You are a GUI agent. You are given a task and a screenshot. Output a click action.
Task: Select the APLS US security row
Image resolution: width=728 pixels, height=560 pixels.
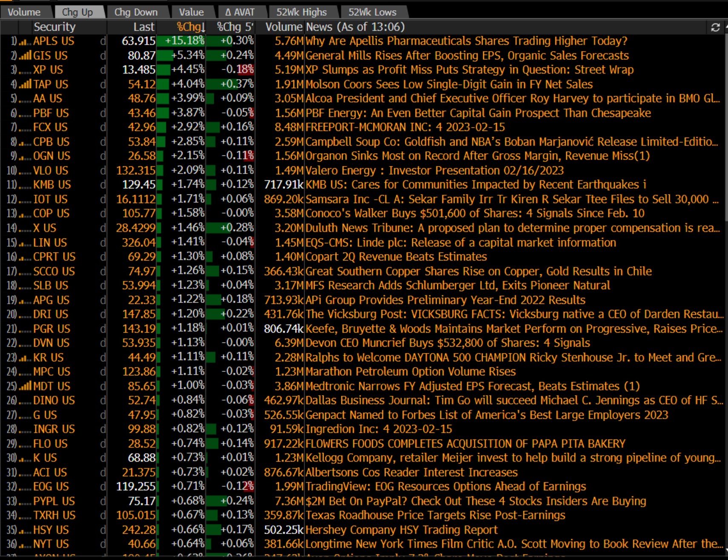coord(54,41)
